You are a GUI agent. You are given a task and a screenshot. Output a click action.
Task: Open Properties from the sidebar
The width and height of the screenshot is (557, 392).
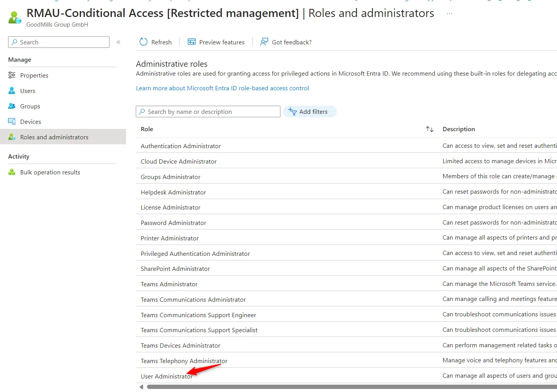[x=34, y=75]
